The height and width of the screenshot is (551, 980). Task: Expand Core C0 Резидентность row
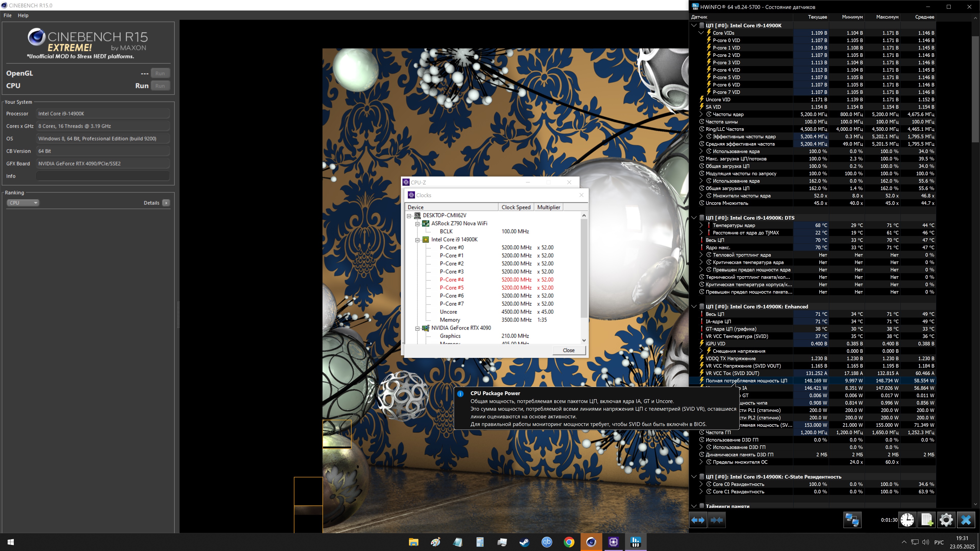701,484
